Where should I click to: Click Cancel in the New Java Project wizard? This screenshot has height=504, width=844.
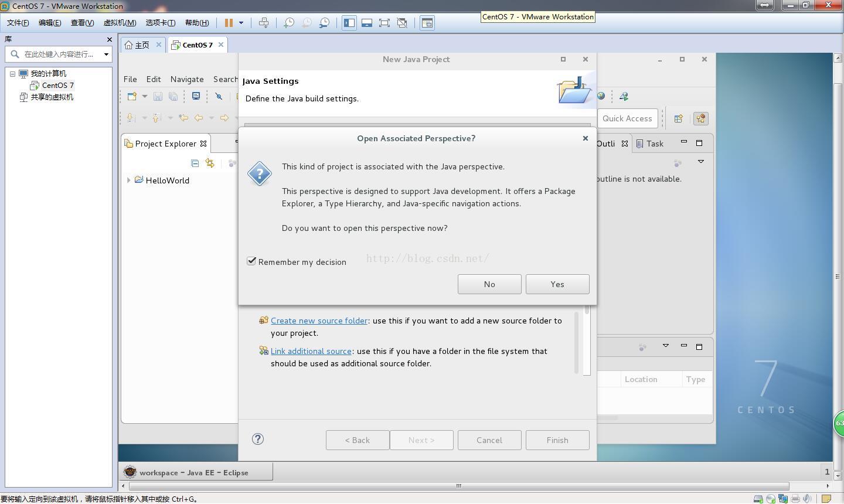pos(489,440)
